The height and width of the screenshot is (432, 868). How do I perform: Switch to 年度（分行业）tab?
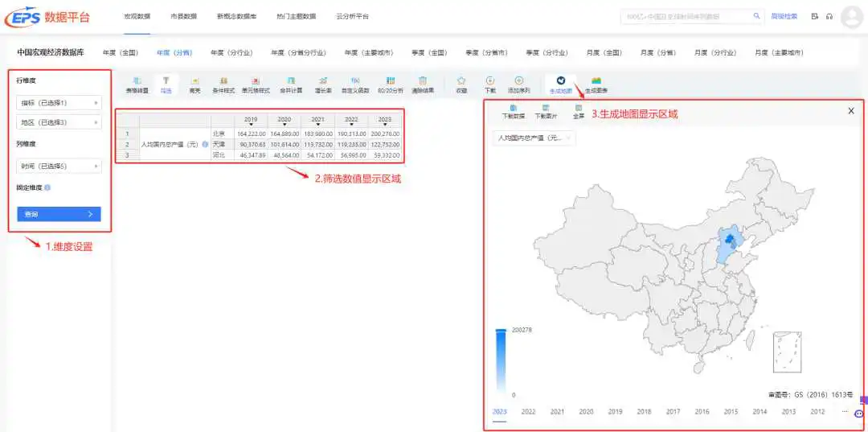(x=231, y=53)
